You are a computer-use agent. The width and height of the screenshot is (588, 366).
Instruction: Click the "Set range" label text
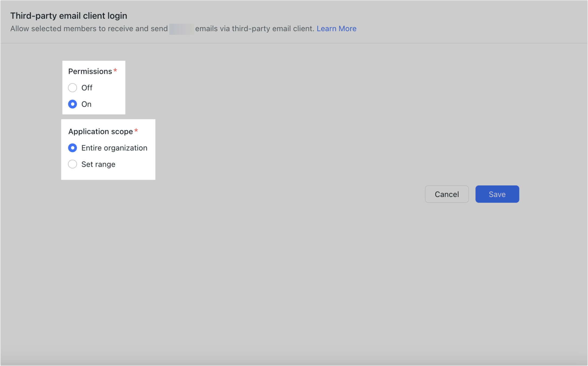point(98,164)
